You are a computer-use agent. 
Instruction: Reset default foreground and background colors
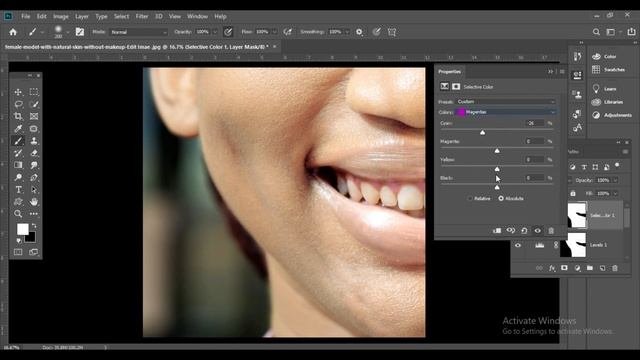[x=19, y=240]
